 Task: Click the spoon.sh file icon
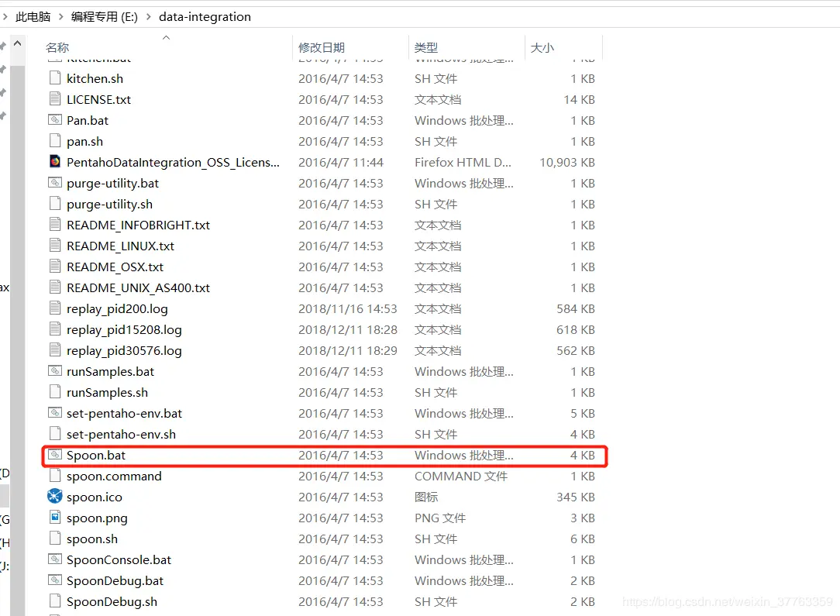coord(55,539)
